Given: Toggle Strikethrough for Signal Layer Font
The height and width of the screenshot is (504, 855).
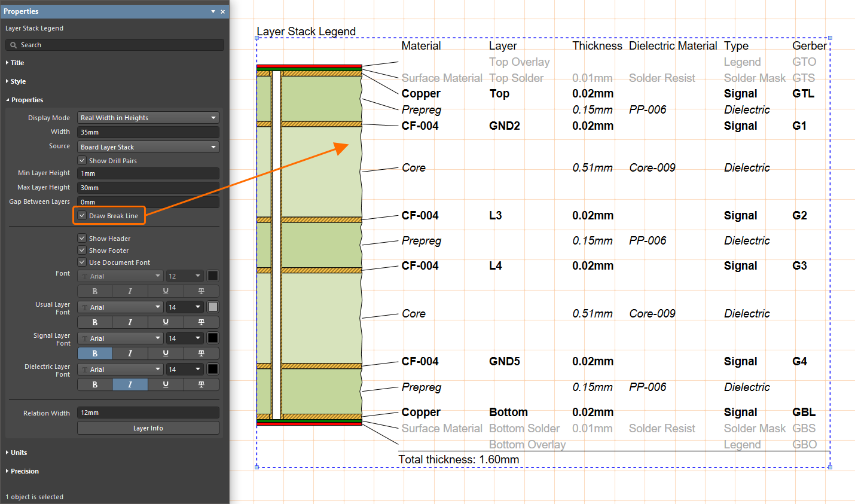Looking at the screenshot, I should coord(201,353).
